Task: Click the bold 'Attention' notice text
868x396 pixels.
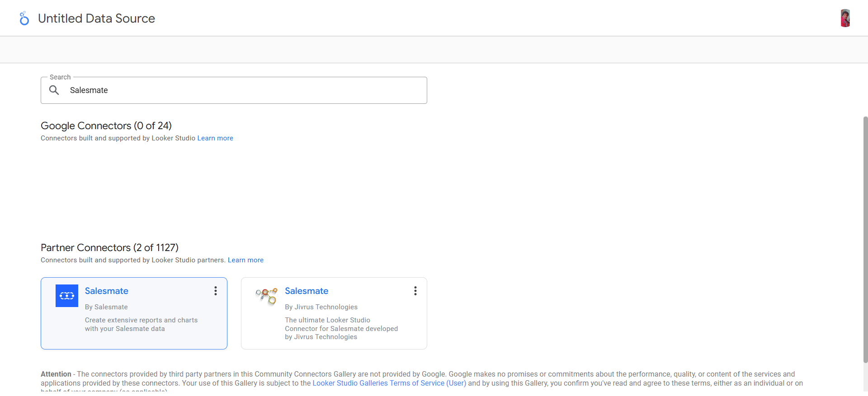Action: coord(56,374)
